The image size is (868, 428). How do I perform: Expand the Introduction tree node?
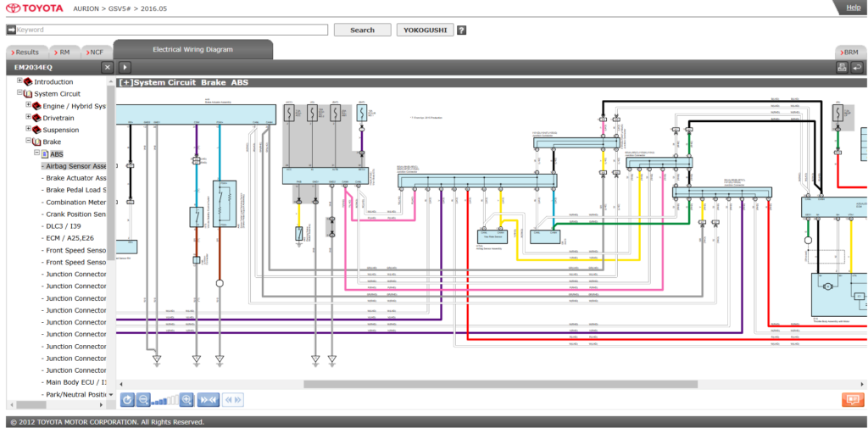[20, 81]
